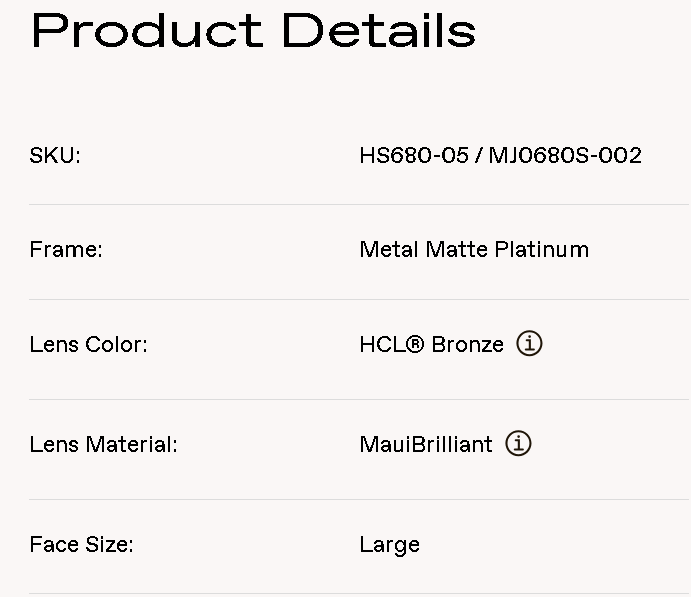Select the SKU: row label

point(55,156)
